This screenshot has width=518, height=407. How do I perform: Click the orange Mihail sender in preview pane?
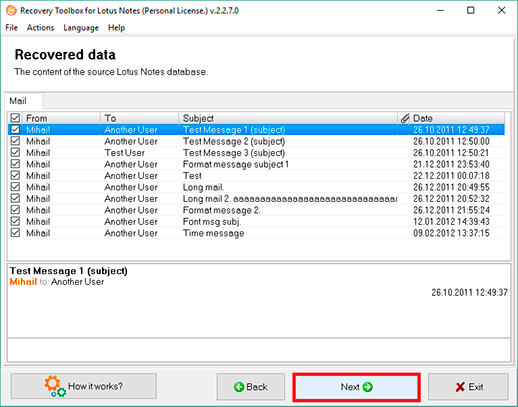pyautogui.click(x=23, y=282)
